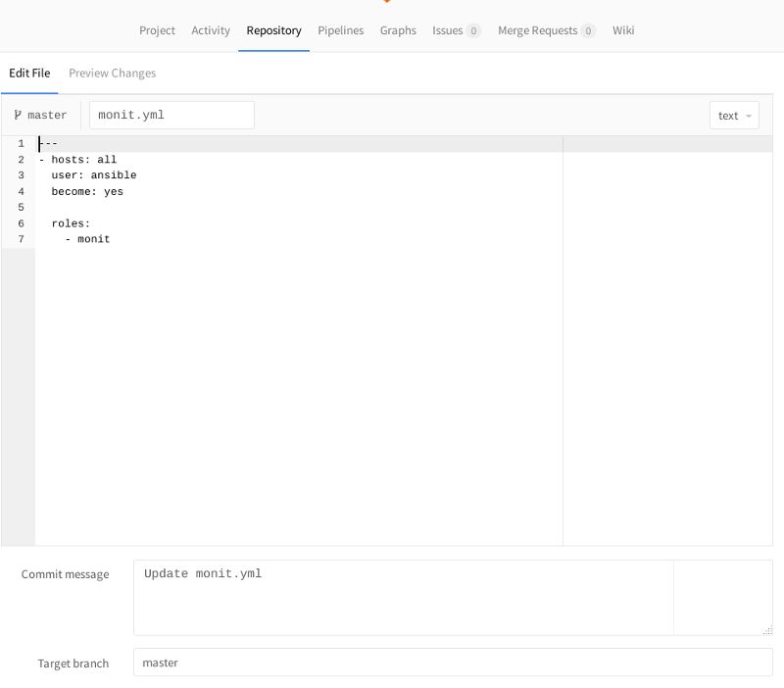This screenshot has height=688, width=784.
Task: Click the Issues count badge showing 0
Action: (474, 30)
